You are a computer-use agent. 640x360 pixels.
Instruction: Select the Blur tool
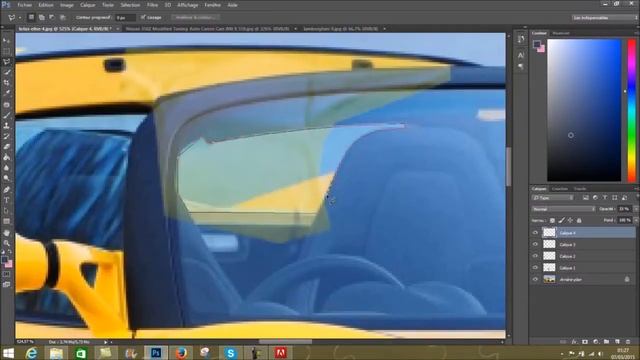(x=7, y=168)
